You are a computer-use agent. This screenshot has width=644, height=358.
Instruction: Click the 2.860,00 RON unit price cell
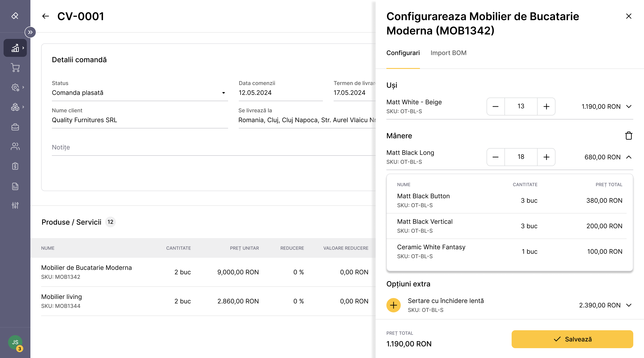[x=238, y=301]
